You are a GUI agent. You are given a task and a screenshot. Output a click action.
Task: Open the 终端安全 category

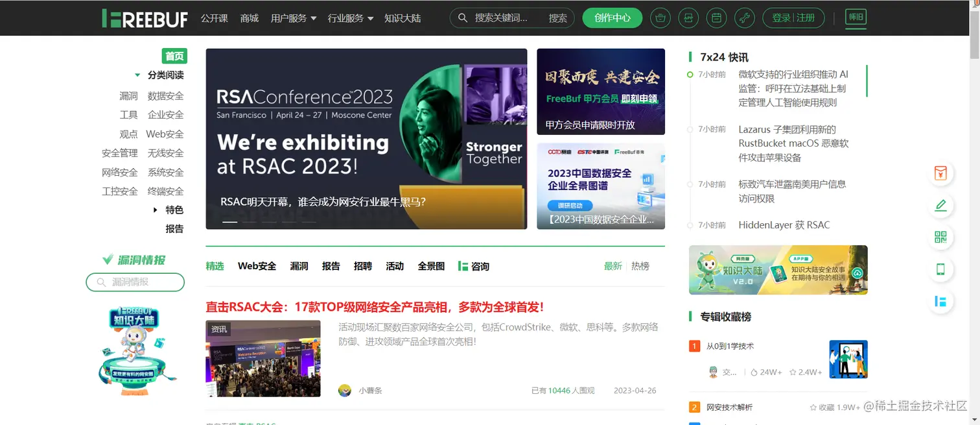pyautogui.click(x=165, y=191)
